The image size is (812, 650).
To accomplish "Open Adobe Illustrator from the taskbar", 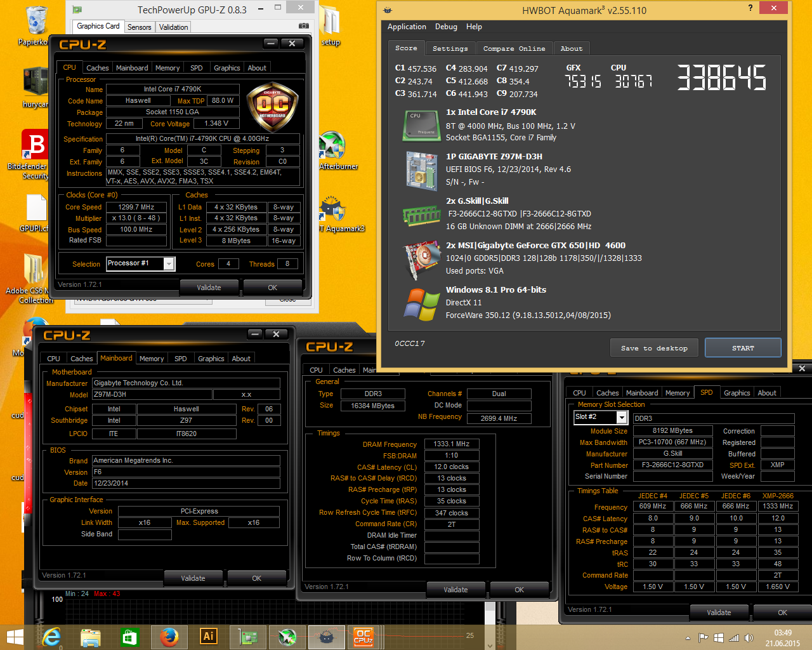I will pos(208,637).
